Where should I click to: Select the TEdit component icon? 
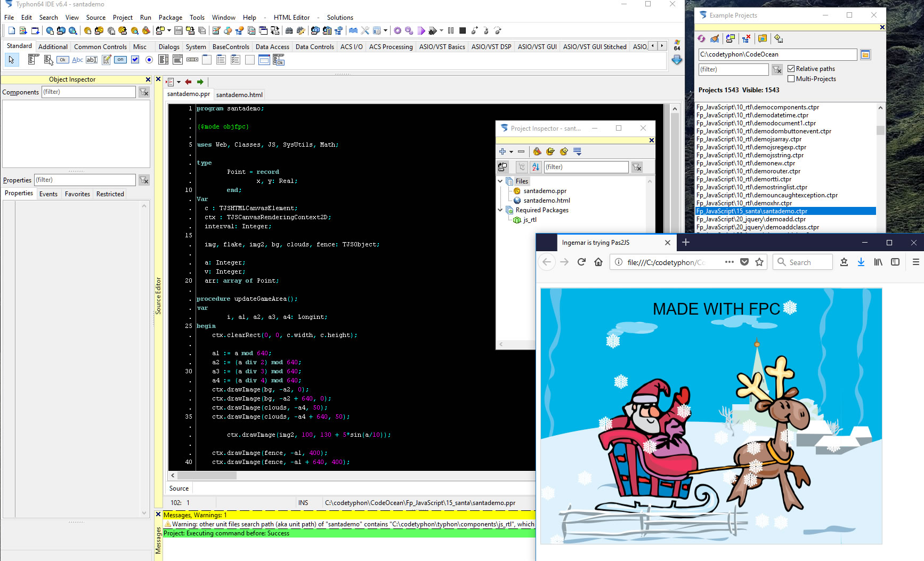point(92,60)
